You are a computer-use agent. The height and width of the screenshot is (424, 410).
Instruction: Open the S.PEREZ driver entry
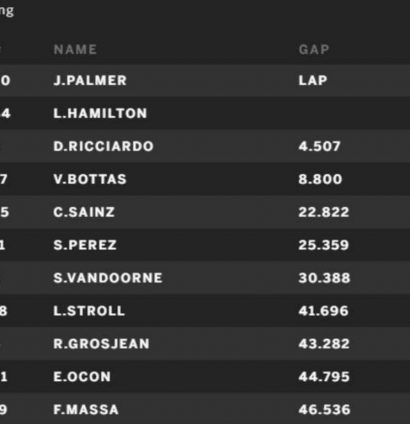point(85,245)
